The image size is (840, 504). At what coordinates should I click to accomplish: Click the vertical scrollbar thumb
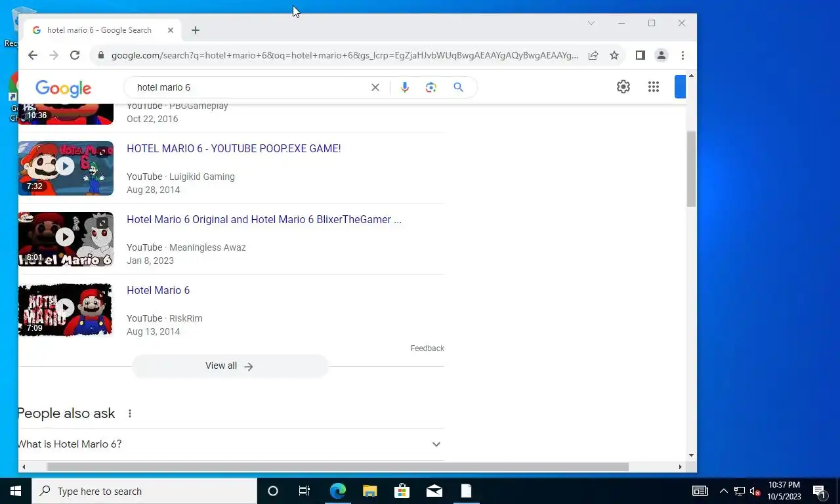click(x=691, y=169)
